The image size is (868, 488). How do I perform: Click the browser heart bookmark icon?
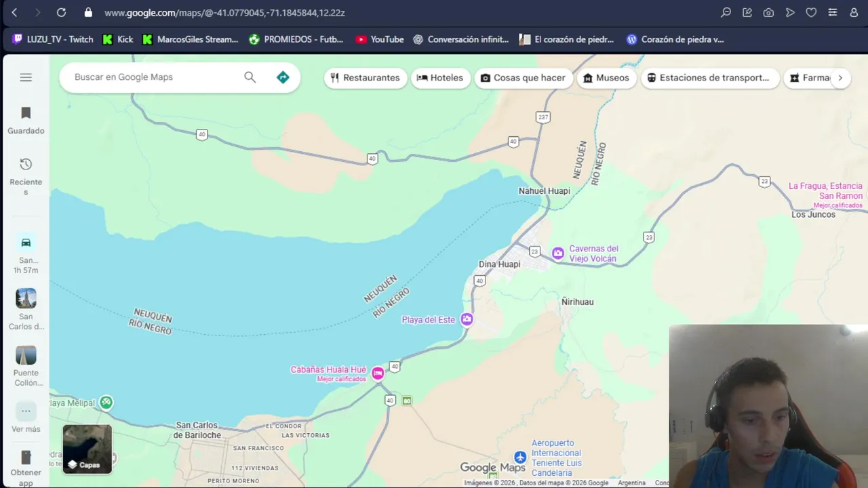(811, 12)
